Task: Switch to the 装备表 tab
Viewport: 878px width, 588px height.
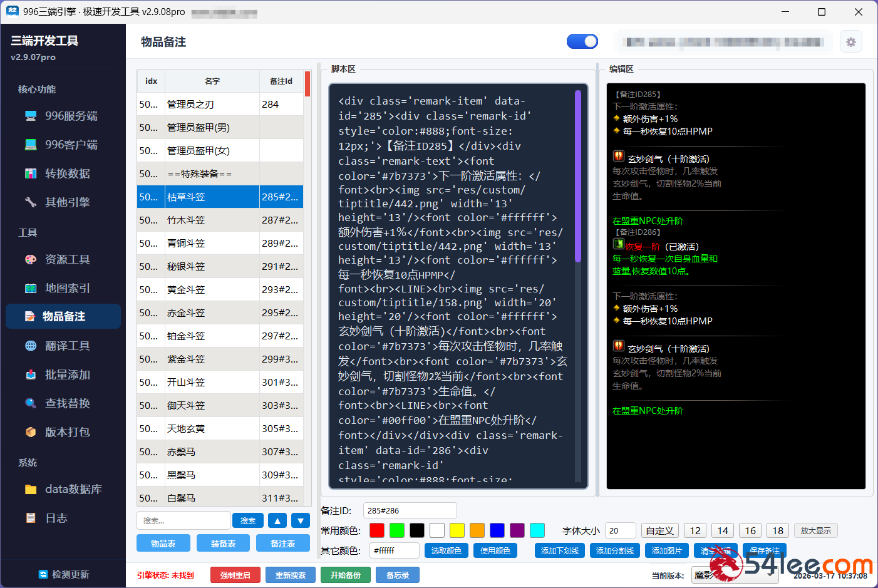Action: 223,544
